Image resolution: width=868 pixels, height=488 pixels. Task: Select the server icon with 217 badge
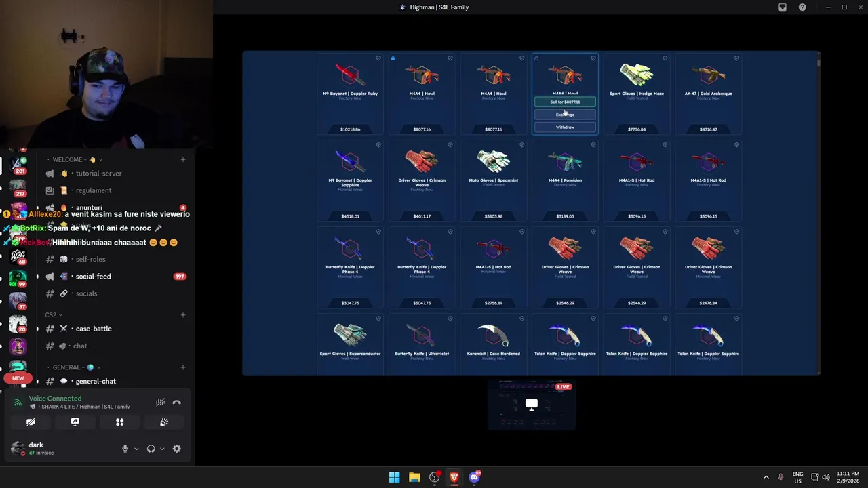click(x=18, y=187)
